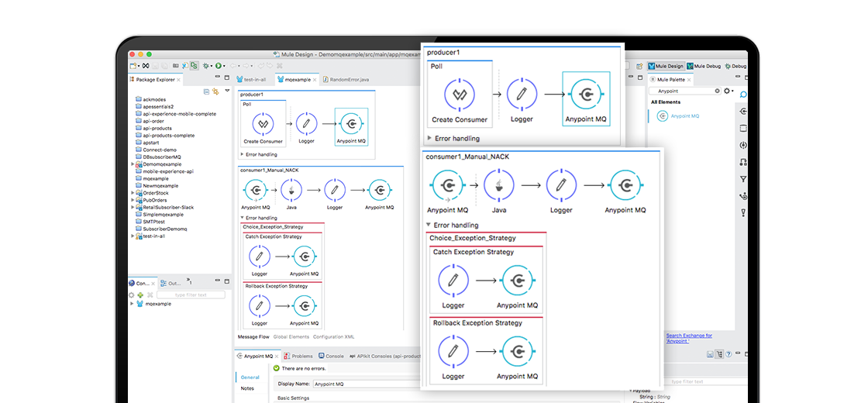868x403 pixels.
Task: Click the magnifier search category in palette sidebar
Action: [x=743, y=95]
